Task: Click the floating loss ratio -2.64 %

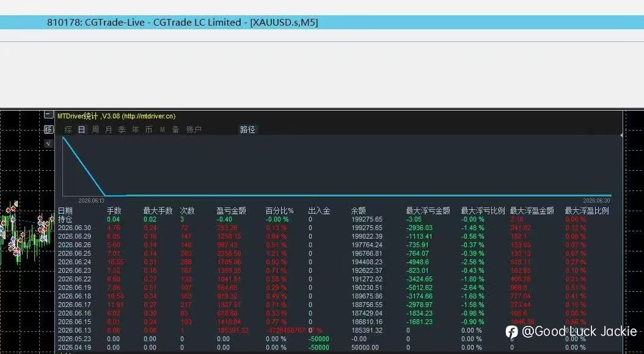Action: click(473, 287)
